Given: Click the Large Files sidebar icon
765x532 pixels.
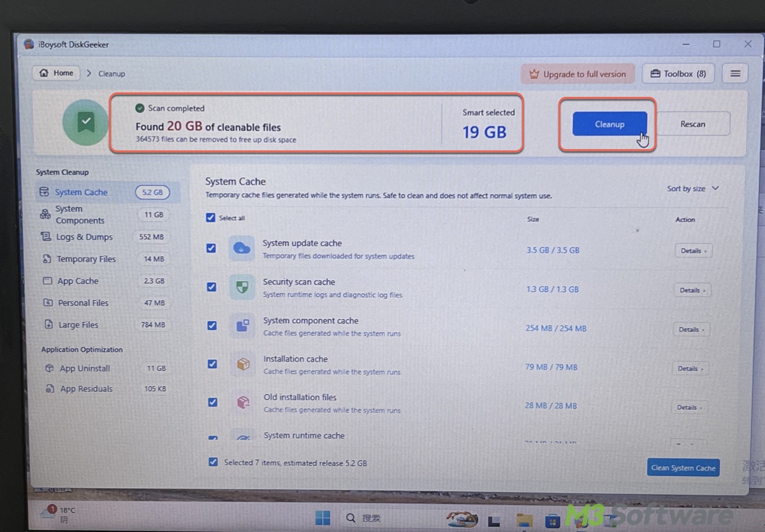Looking at the screenshot, I should [48, 325].
